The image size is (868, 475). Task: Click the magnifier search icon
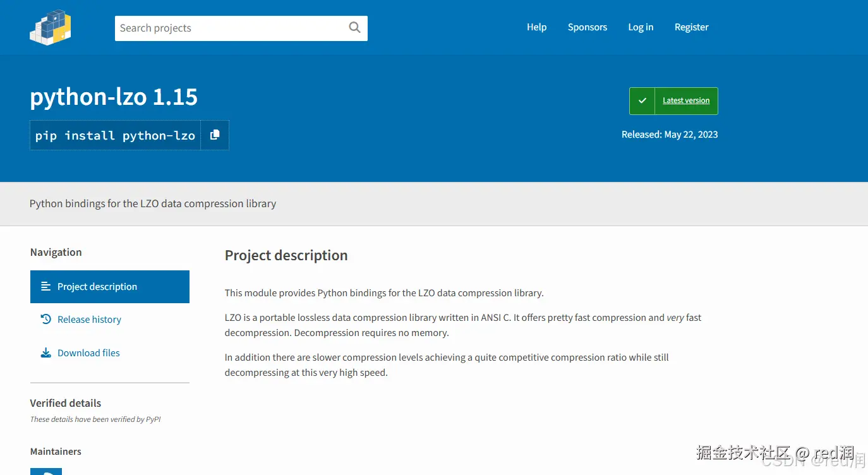click(x=355, y=27)
